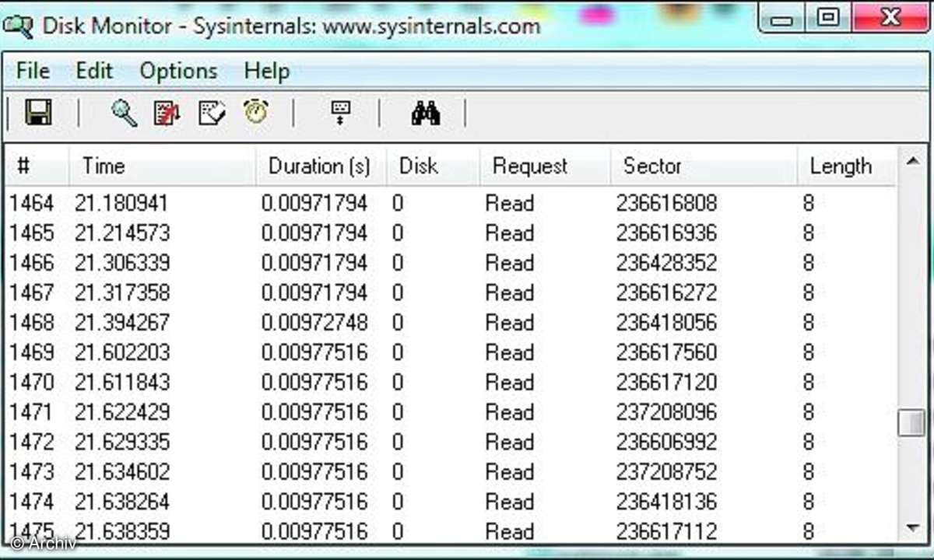Save the captured disk events
This screenshot has height=560, width=934.
tap(37, 113)
